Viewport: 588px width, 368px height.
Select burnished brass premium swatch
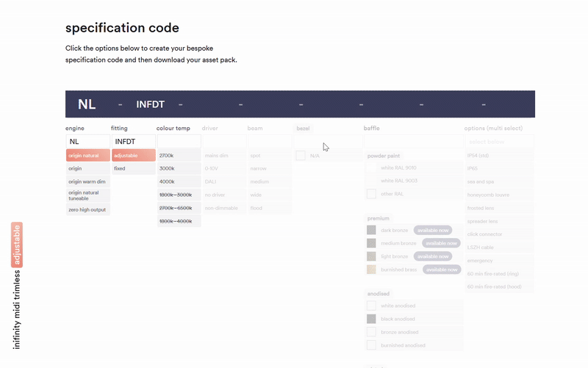click(371, 270)
